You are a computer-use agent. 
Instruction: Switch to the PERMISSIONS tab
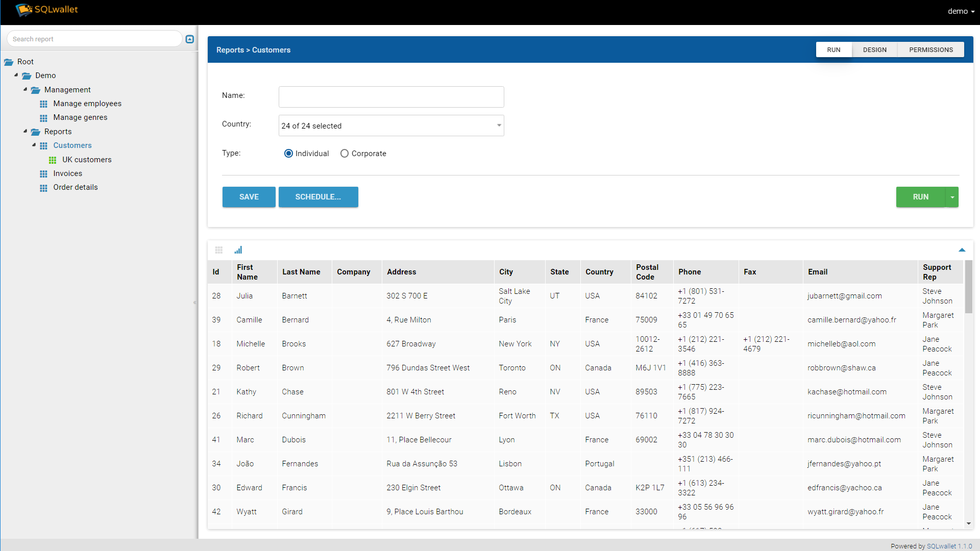click(x=930, y=49)
